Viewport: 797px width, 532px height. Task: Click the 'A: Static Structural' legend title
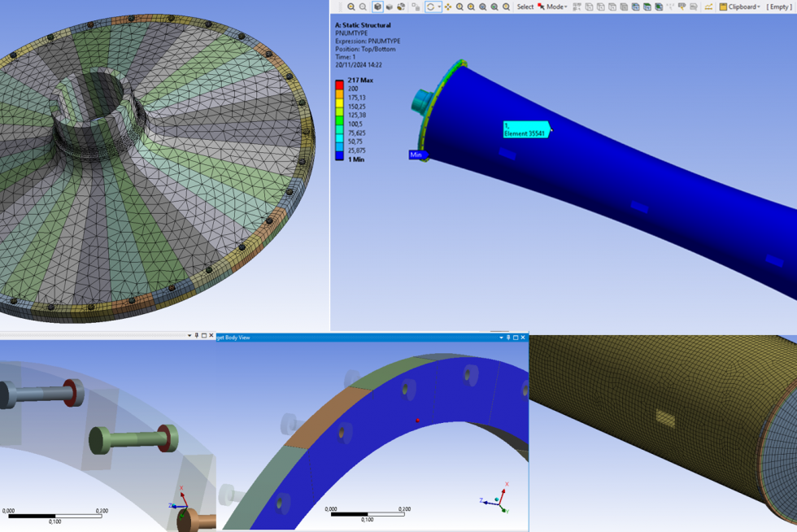pos(363,25)
